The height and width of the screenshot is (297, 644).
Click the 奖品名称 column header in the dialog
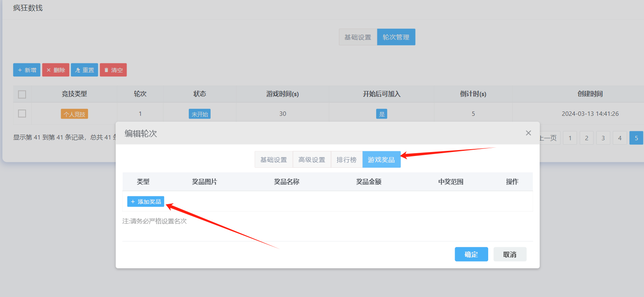pos(287,182)
